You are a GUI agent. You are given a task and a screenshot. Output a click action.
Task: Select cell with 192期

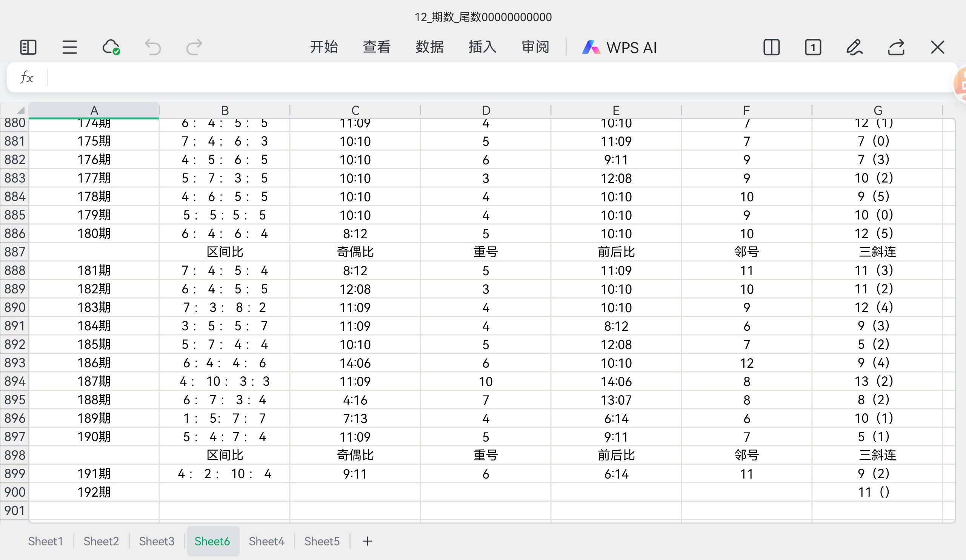94,492
